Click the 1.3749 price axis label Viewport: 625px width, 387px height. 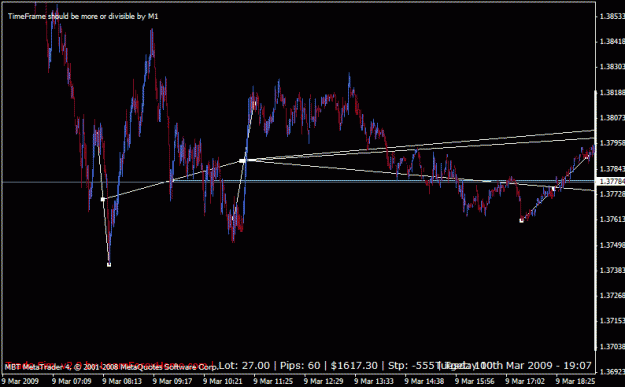pos(612,245)
